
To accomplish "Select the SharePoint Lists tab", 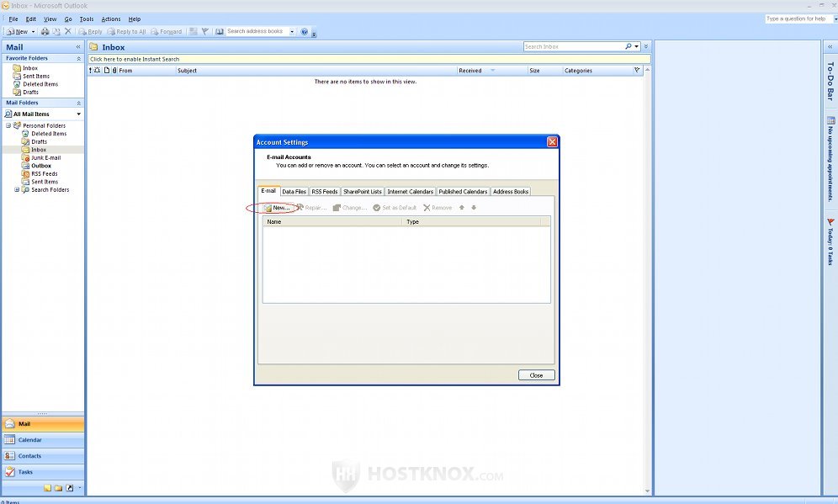I will point(363,191).
